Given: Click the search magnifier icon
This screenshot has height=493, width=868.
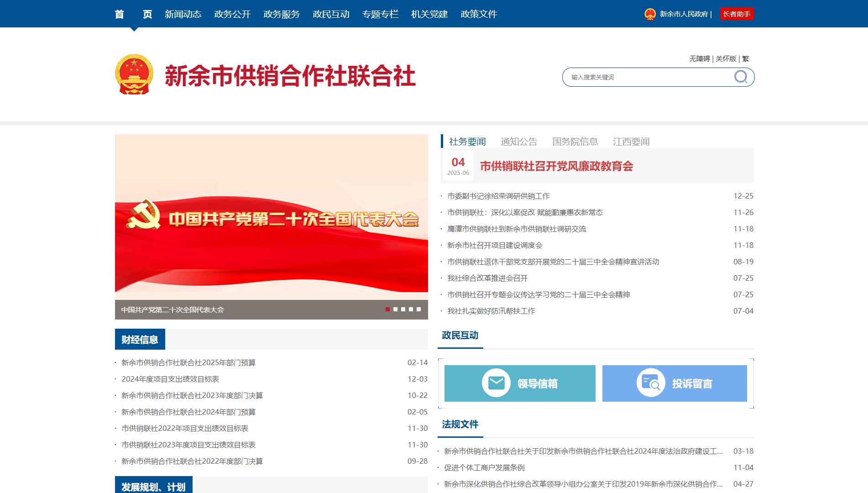Looking at the screenshot, I should click(x=740, y=77).
